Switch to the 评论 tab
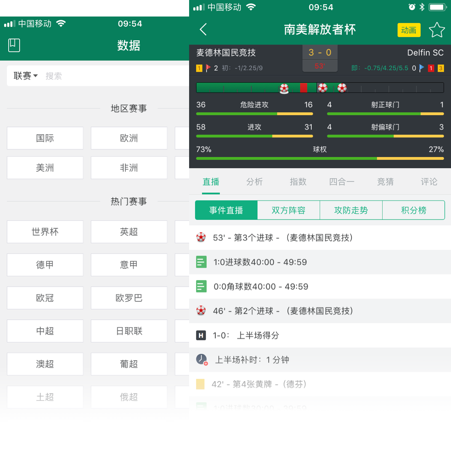Viewport: 451px width, 476px height. 429,182
